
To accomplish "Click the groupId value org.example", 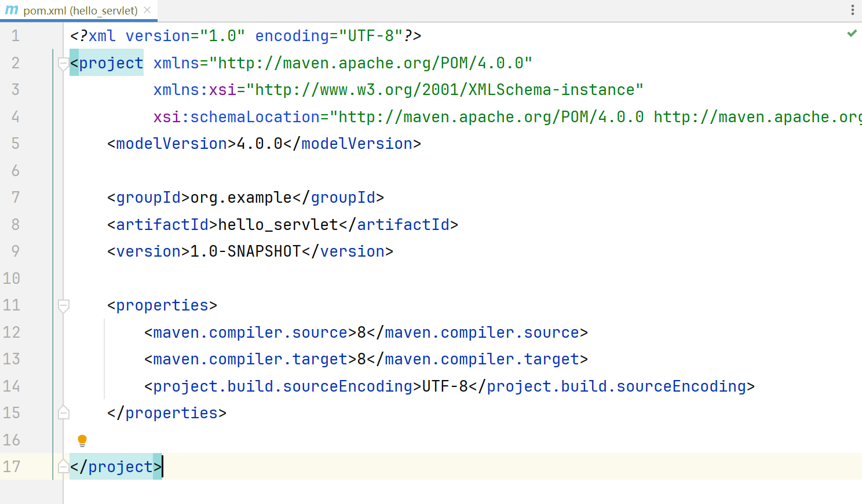I will (x=241, y=198).
